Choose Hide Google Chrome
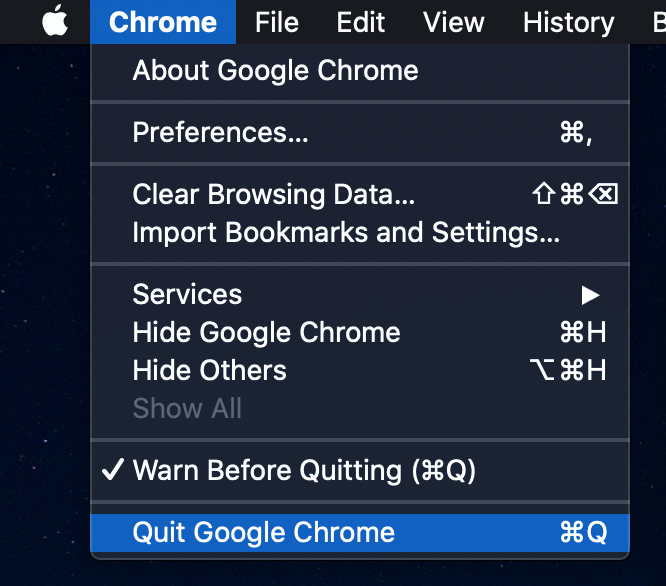This screenshot has width=666, height=586. [x=360, y=332]
